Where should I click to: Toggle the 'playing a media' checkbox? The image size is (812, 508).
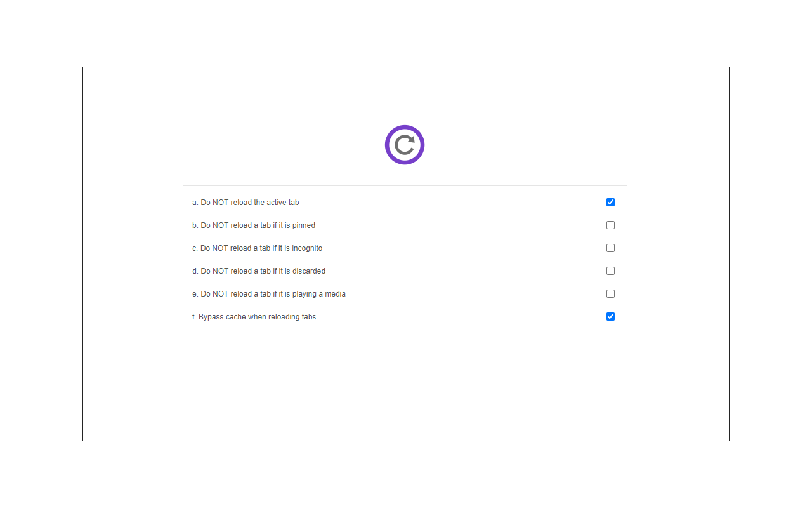point(610,294)
